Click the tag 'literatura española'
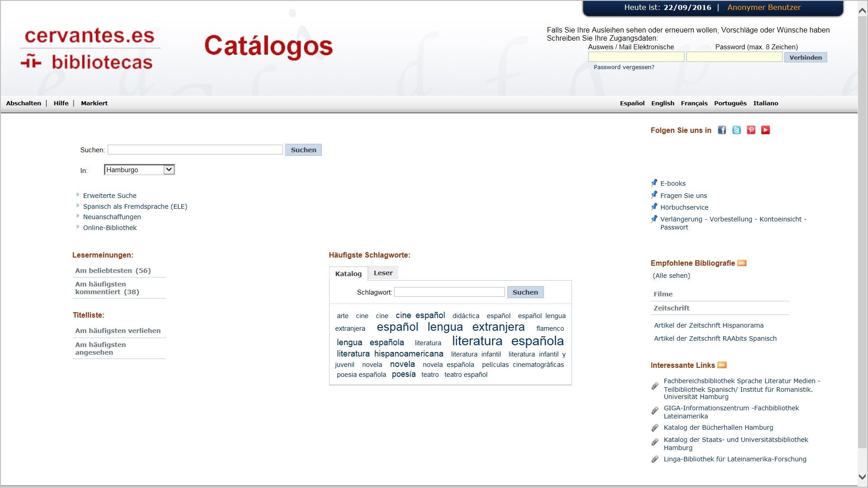 click(x=508, y=341)
